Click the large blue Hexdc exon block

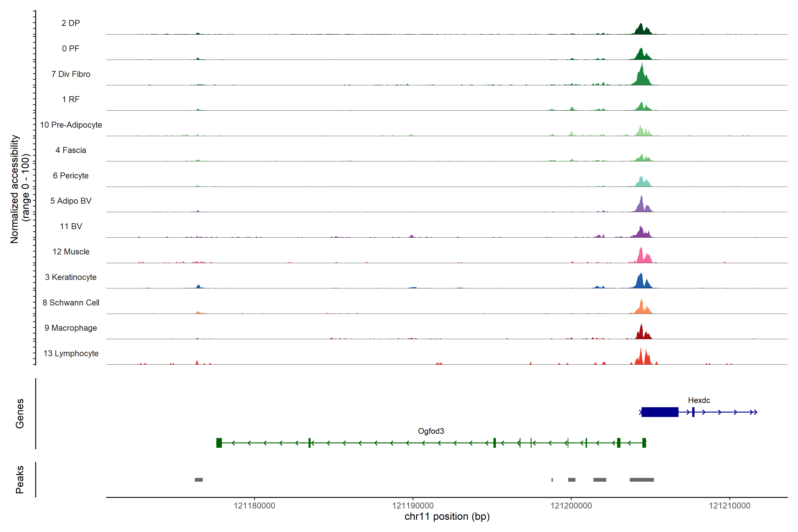tap(660, 412)
